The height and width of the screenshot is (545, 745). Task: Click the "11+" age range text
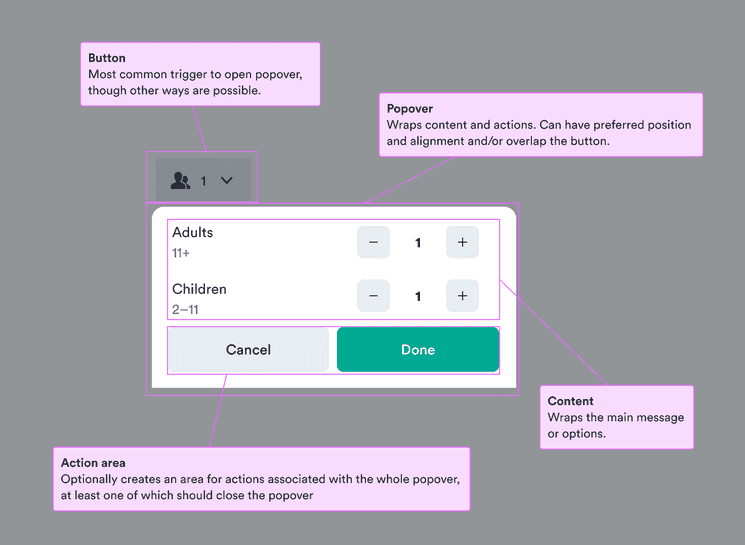[x=181, y=254]
